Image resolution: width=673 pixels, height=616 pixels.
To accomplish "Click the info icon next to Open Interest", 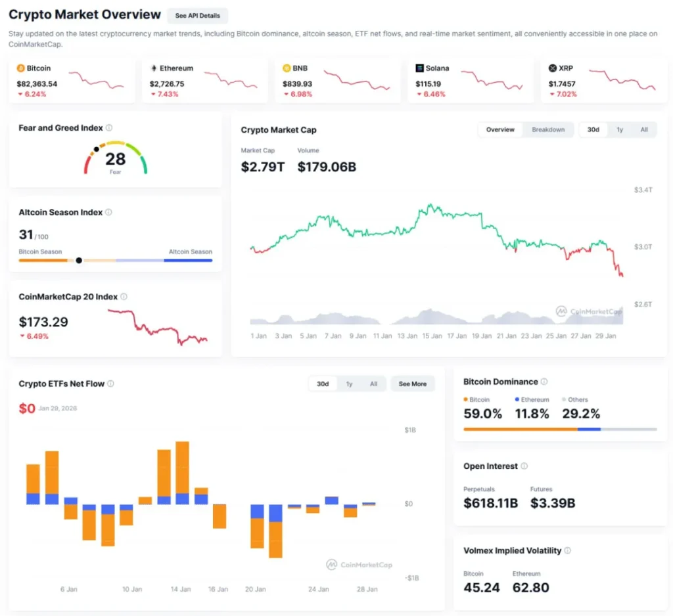I will pos(523,466).
